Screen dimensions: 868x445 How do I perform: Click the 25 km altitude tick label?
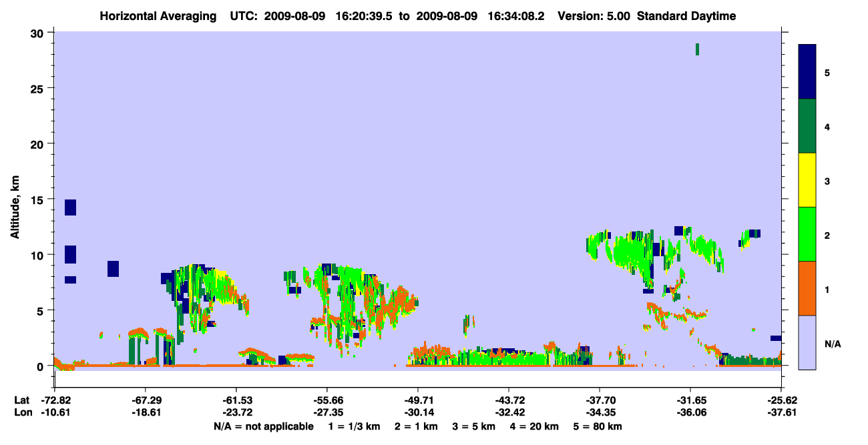point(39,88)
